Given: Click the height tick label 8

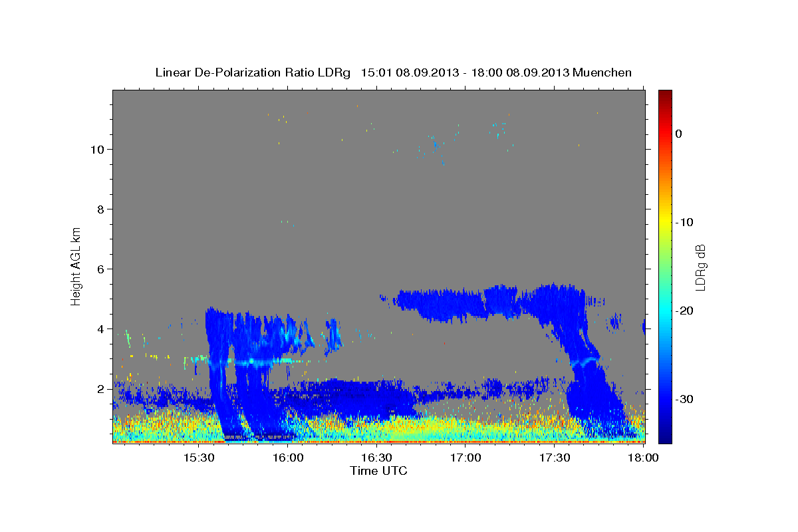Looking at the screenshot, I should pos(100,209).
